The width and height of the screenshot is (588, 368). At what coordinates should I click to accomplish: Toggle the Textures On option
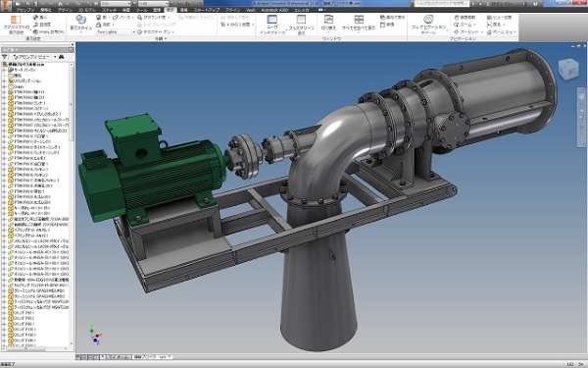(x=156, y=32)
